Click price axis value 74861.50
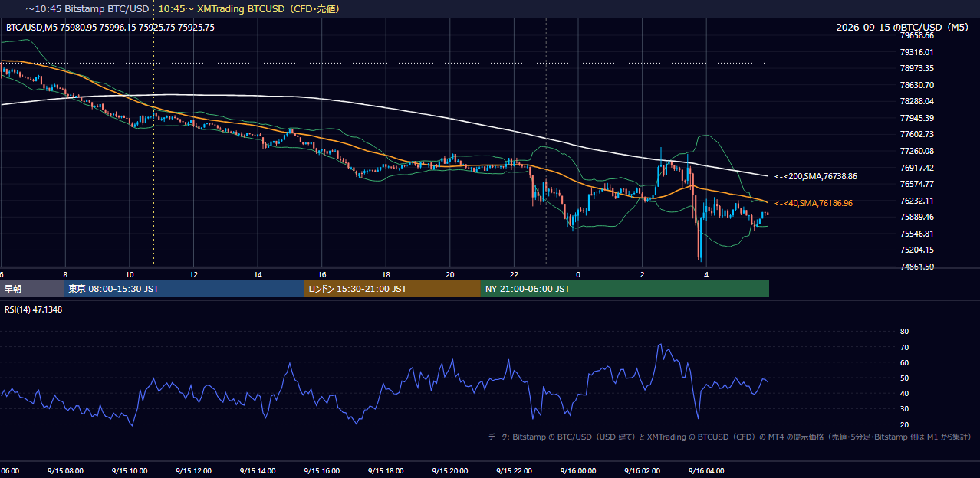 (x=916, y=267)
